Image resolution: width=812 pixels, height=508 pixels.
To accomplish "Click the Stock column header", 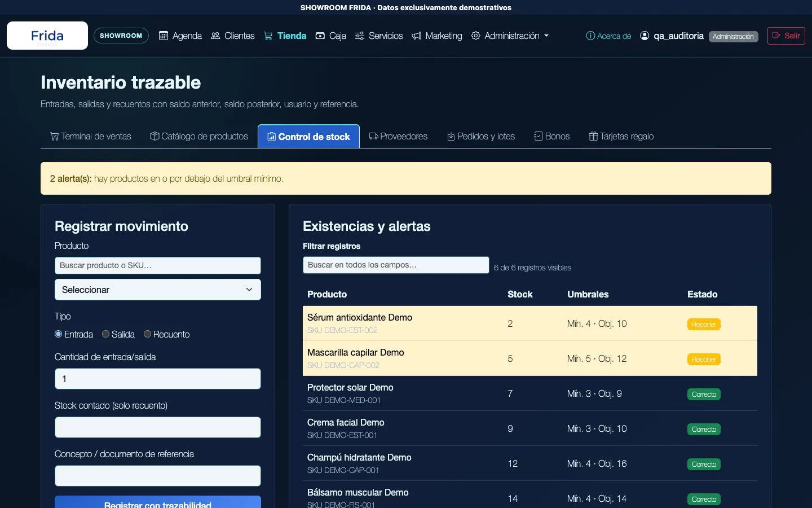I will [520, 294].
